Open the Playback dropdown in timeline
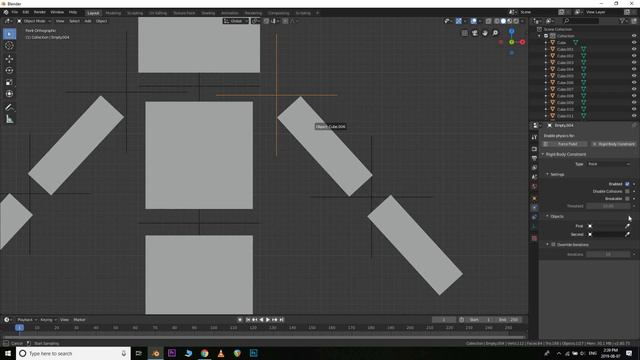The height and width of the screenshot is (360, 640). pos(27,320)
